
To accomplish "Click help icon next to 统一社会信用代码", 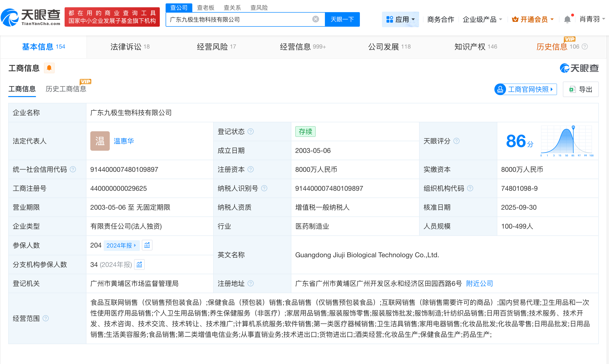I will 72,169.
